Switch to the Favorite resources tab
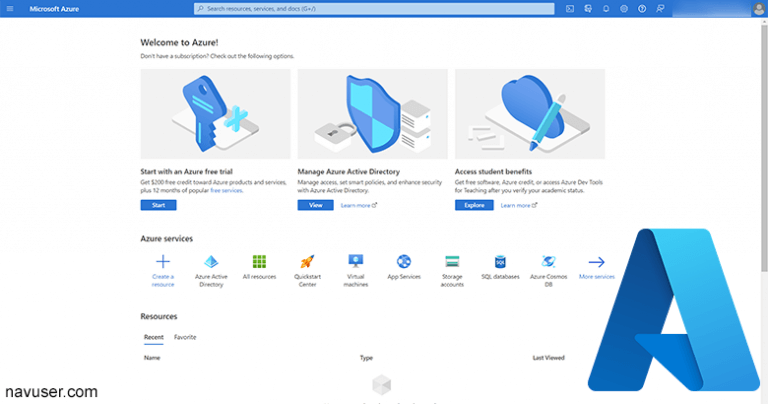Screen dimensions: 768x404 pos(185,337)
